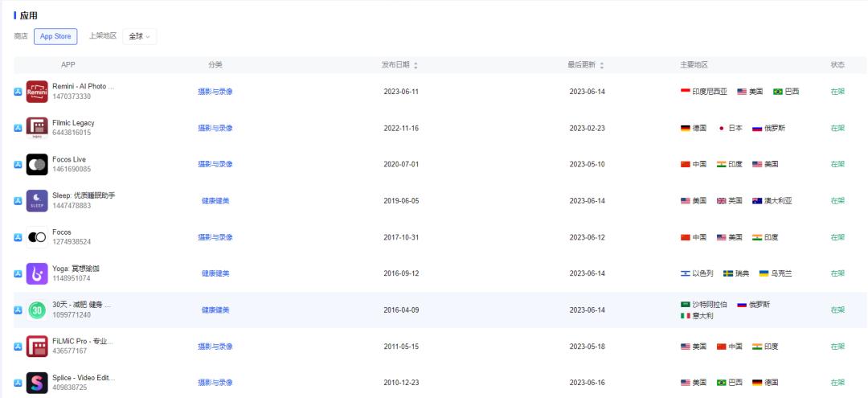Open 摄影与录像 category for Splice

tap(215, 383)
